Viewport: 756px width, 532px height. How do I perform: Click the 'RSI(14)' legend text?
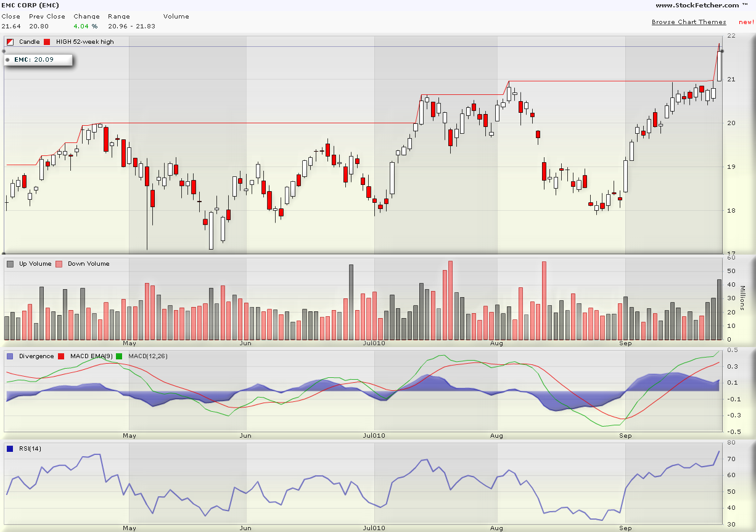pos(30,449)
